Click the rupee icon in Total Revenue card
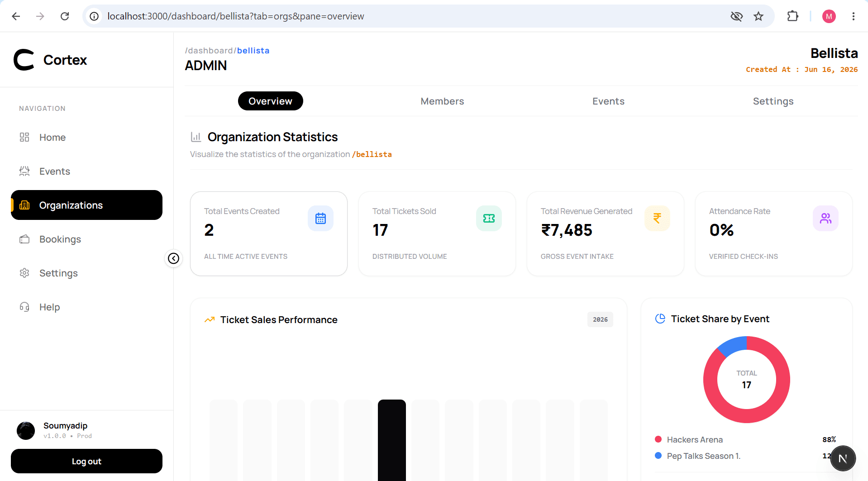 [x=657, y=219]
